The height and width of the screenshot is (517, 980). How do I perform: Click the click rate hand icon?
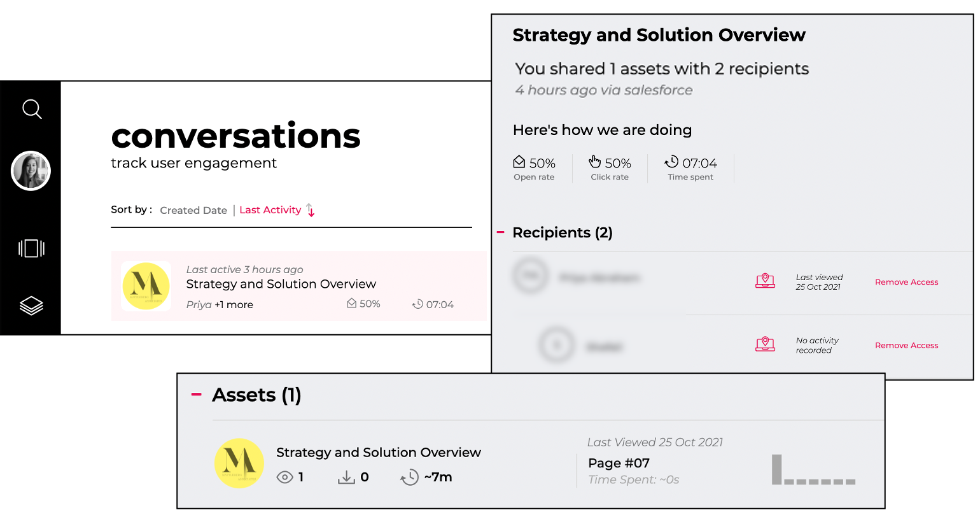(x=595, y=162)
